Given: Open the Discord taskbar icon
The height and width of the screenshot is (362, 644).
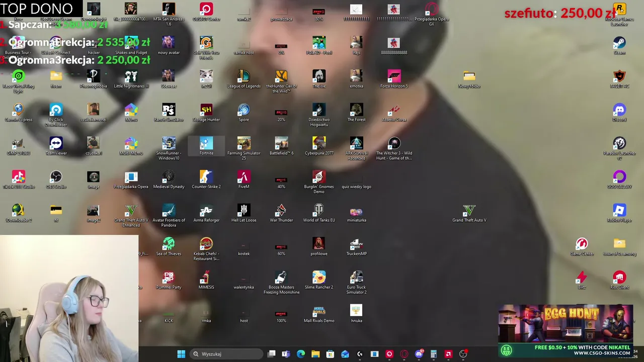Looking at the screenshot, I should (419, 354).
